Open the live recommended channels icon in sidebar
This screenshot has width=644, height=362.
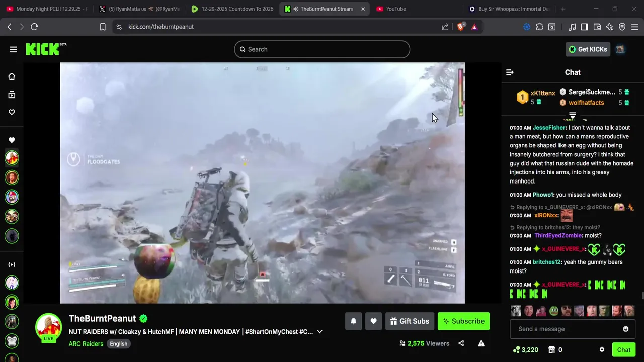pos(12,264)
